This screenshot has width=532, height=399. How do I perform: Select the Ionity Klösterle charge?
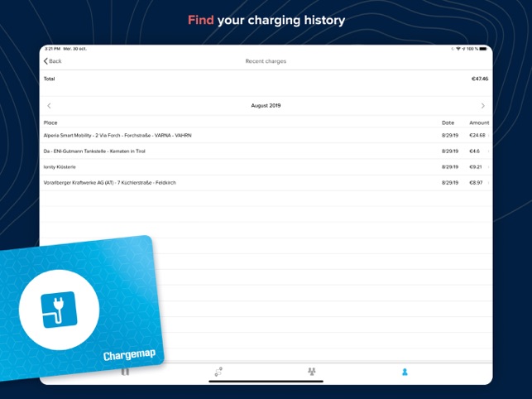(x=266, y=166)
